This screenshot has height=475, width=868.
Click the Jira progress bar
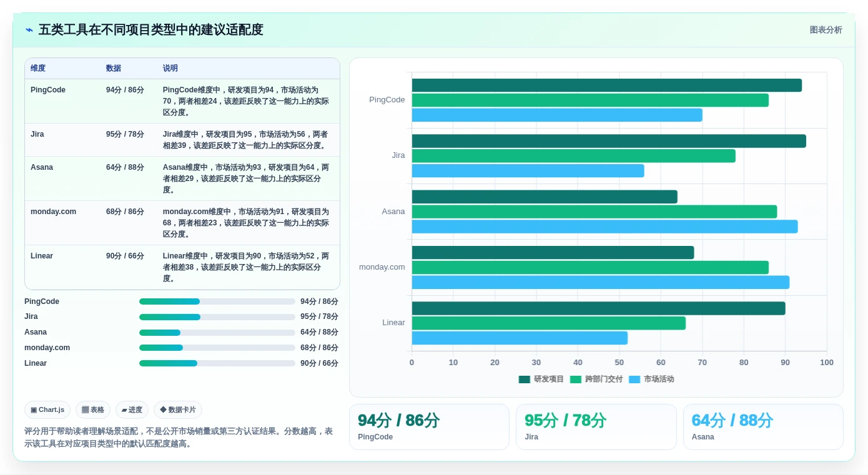[x=217, y=317]
